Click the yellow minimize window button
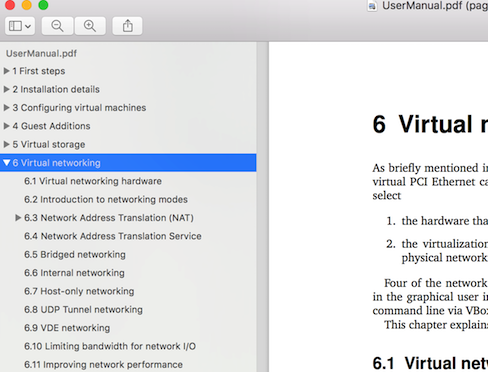The width and height of the screenshot is (488, 372). 27,5
